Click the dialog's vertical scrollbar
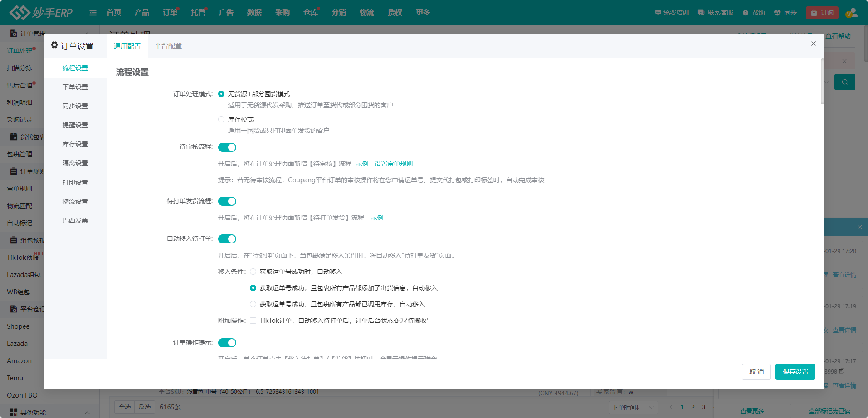 [822, 82]
